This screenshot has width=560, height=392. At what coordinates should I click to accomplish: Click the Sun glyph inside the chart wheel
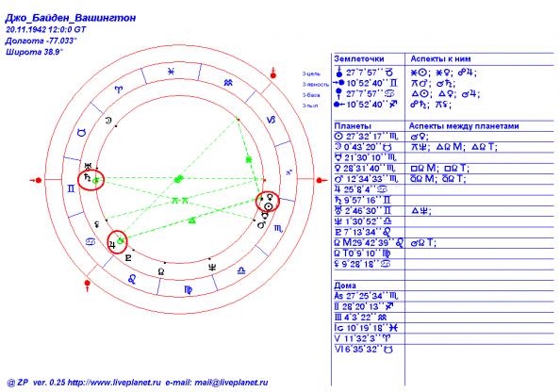coord(269,206)
